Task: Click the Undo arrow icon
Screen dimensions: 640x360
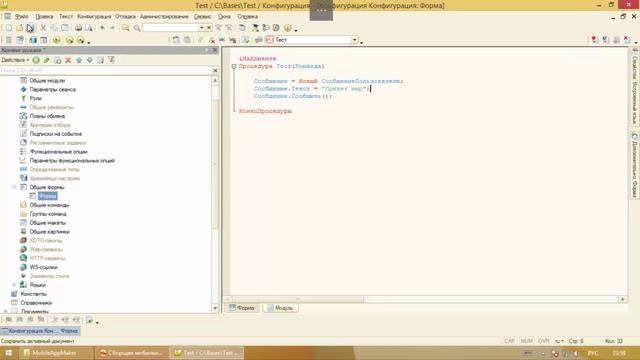Action: coord(102,28)
